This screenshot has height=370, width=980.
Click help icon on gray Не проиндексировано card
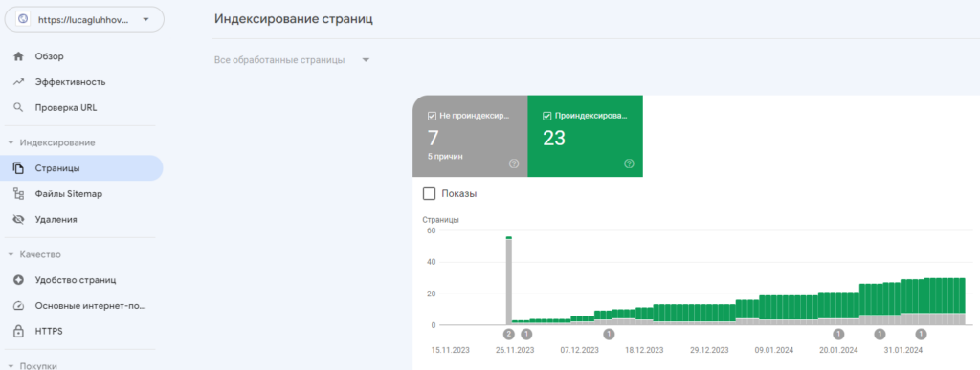point(514,163)
